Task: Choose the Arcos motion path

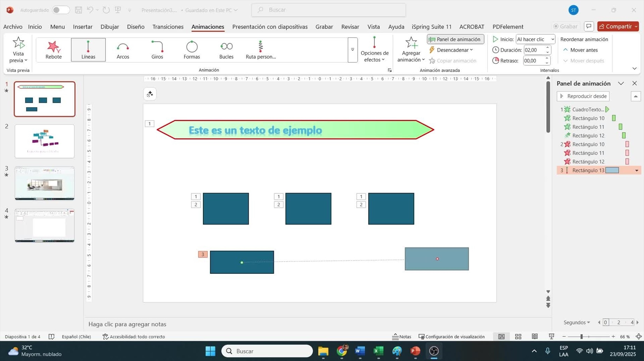Action: coord(123,50)
